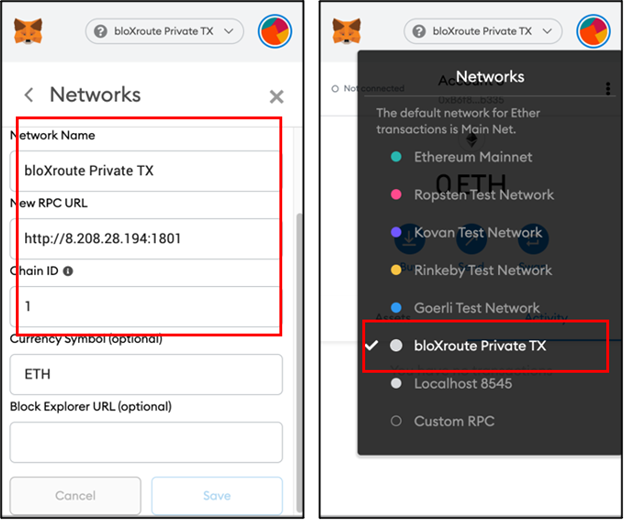Close the Networks settings with X

coord(277,97)
